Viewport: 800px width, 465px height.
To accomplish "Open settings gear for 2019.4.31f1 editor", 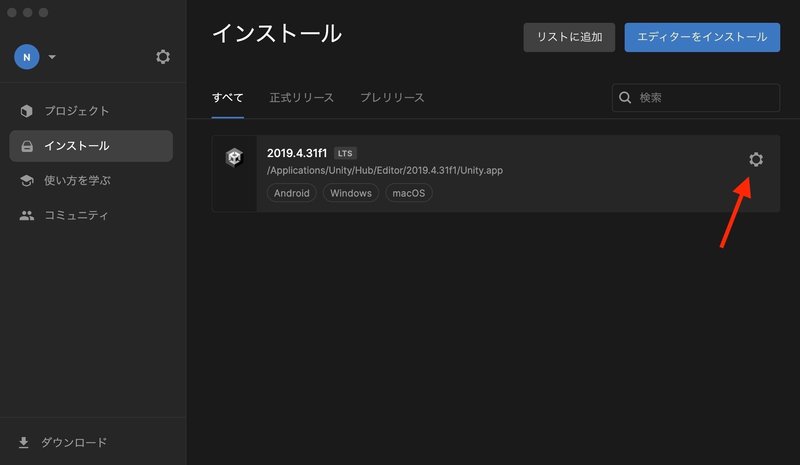I will [756, 159].
